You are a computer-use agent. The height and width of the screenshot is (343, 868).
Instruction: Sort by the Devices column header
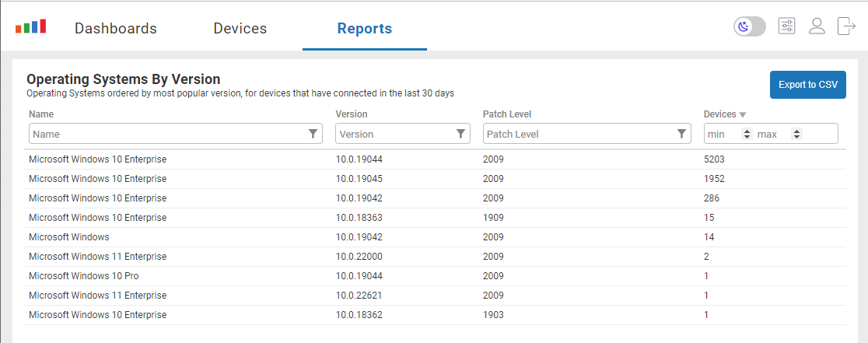click(725, 114)
